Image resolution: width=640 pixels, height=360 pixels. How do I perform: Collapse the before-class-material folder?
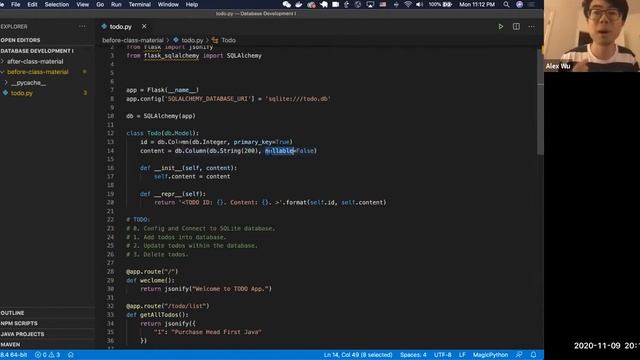click(38, 72)
